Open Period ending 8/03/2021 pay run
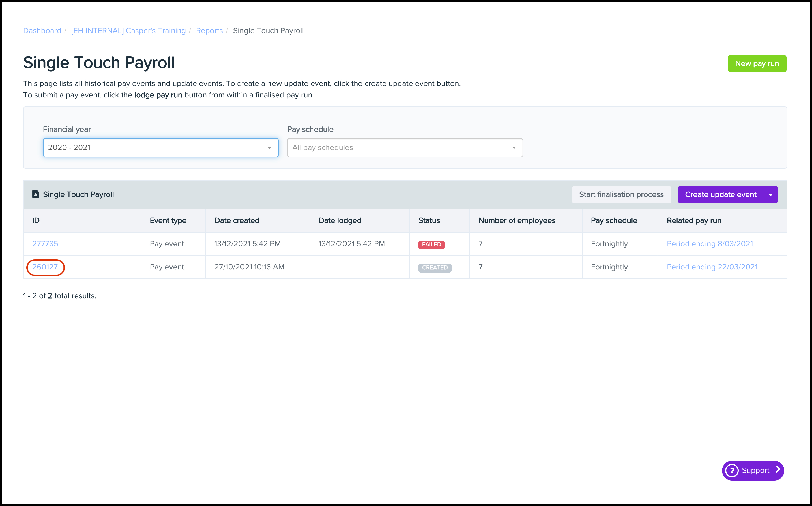 point(710,244)
